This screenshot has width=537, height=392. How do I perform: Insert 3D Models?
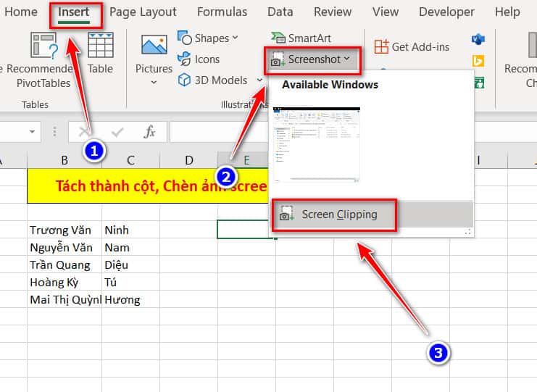click(x=212, y=80)
